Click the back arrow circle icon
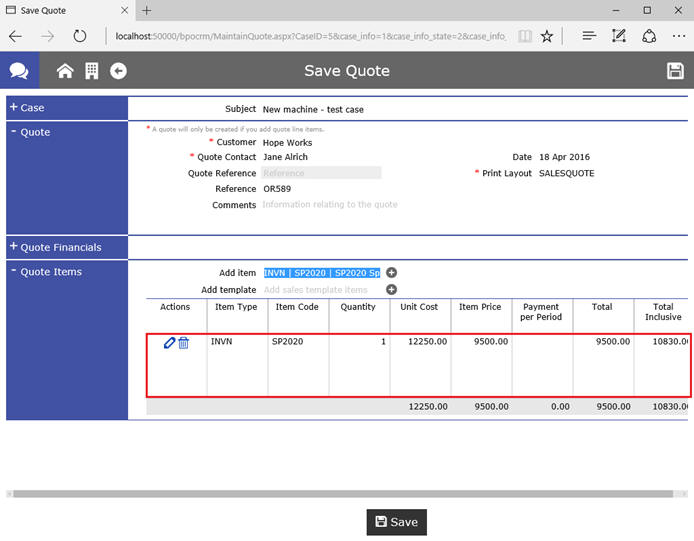 (118, 71)
